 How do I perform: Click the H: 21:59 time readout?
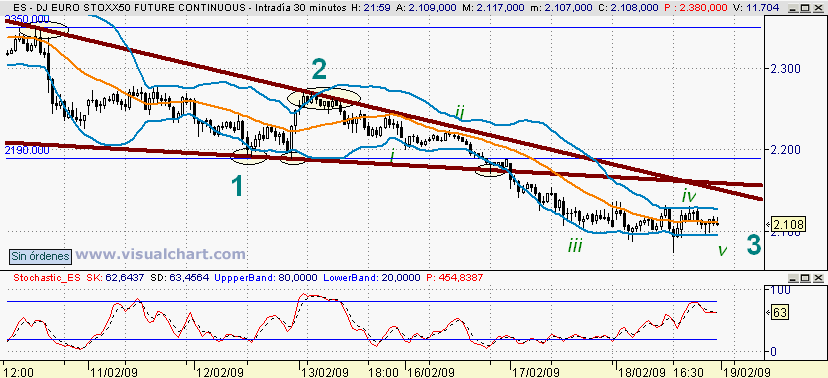point(370,8)
